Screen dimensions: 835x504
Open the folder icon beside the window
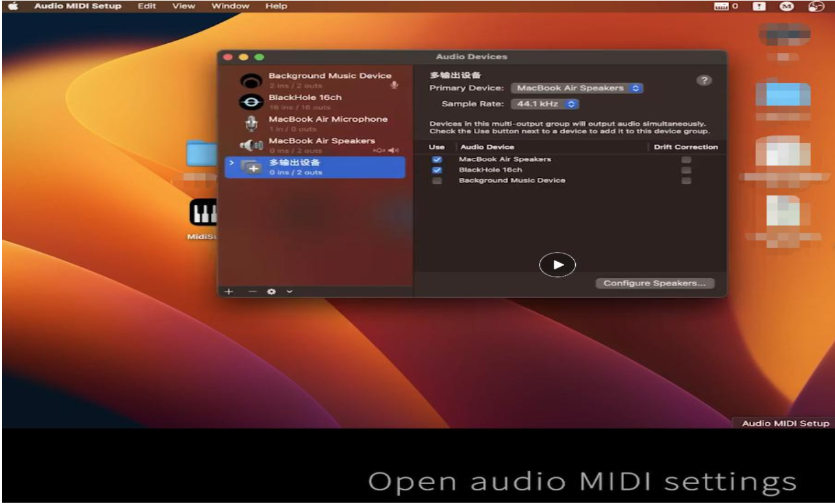pos(201,153)
